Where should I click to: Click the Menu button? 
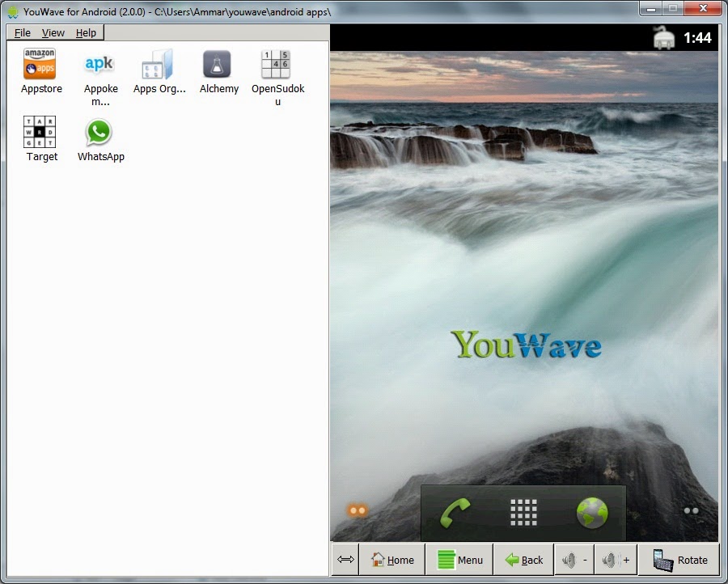point(459,560)
